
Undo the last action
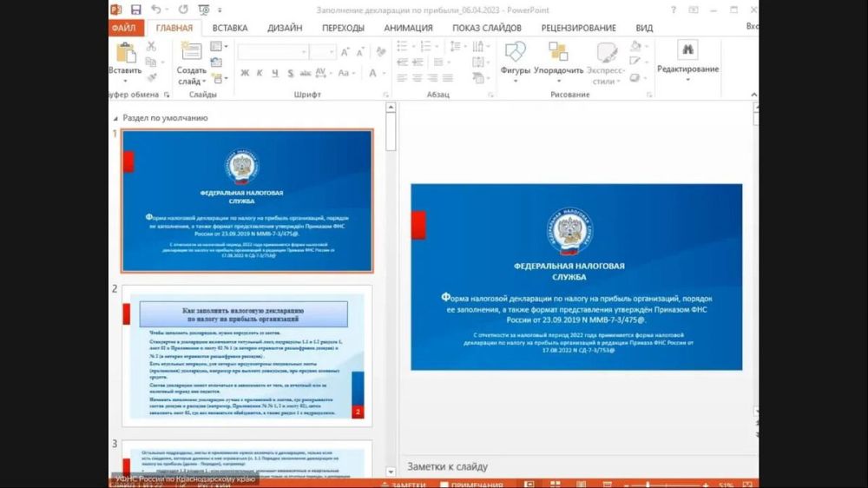pos(156,10)
